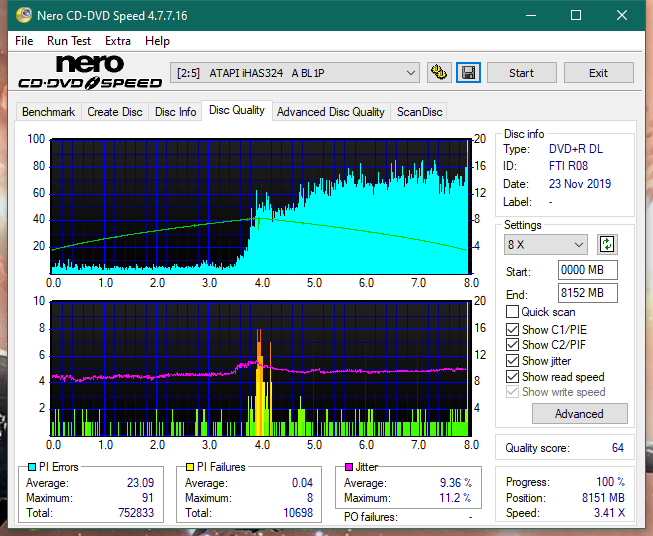Viewport: 653px width, 536px height.
Task: Click the Jitter Maximum value 11.2 %
Action: tap(455, 498)
